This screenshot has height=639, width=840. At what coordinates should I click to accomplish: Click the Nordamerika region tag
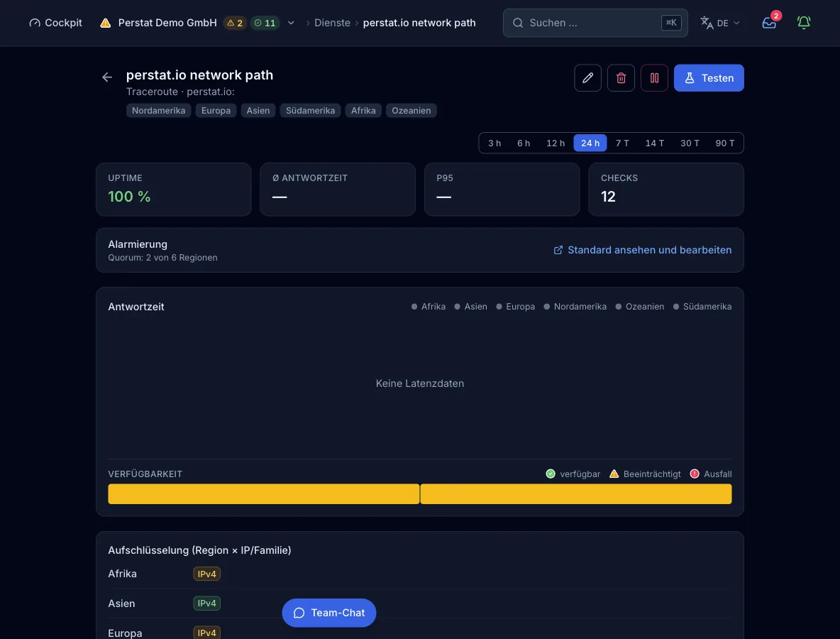pyautogui.click(x=159, y=111)
